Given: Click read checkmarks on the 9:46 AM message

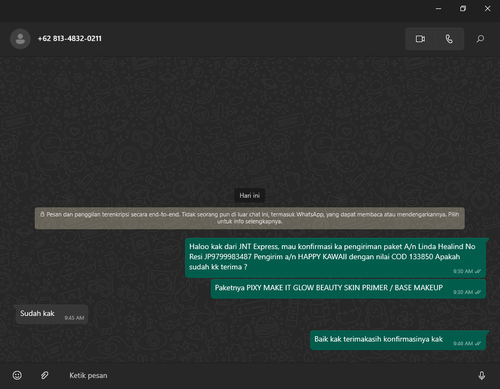Looking at the screenshot, I should 478,343.
